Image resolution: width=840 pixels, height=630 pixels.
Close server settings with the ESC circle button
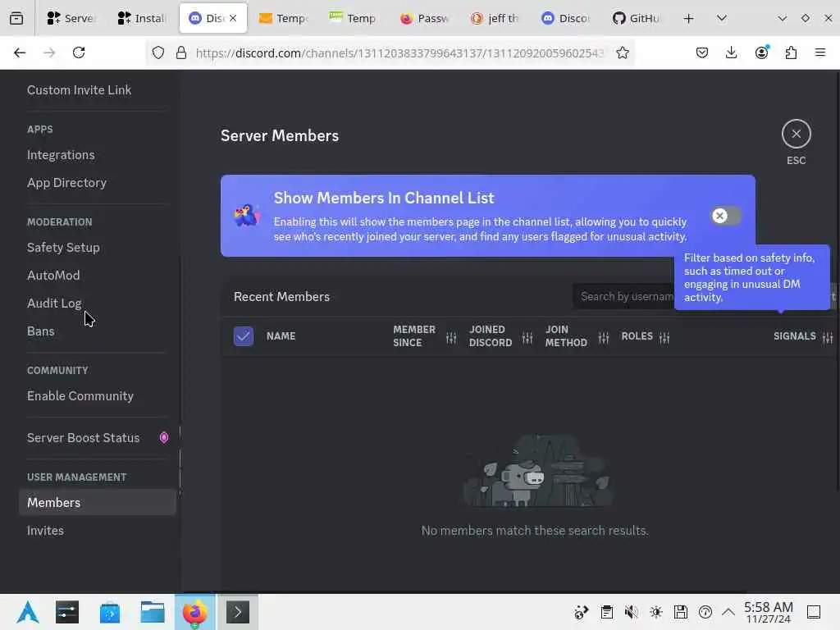(796, 134)
